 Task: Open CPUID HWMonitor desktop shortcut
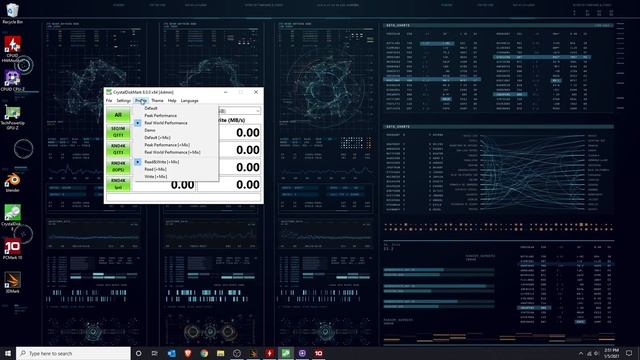coord(12,49)
